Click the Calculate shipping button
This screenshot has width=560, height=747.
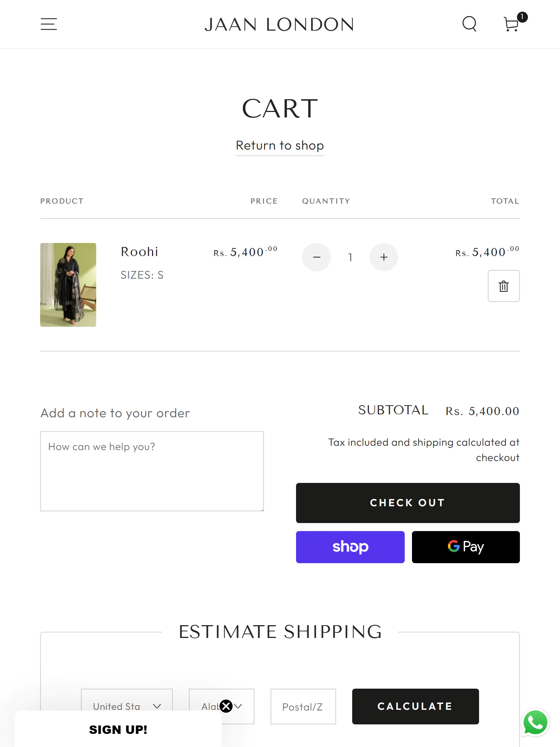coord(415,706)
